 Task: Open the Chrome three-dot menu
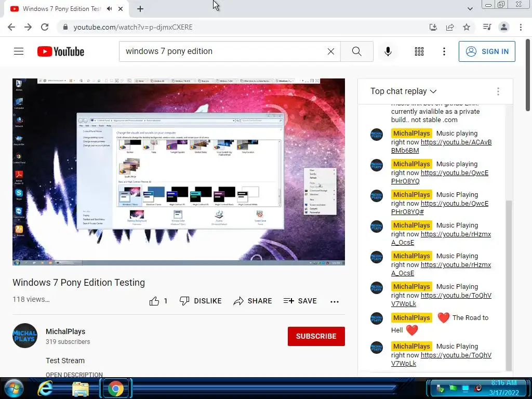click(x=521, y=27)
